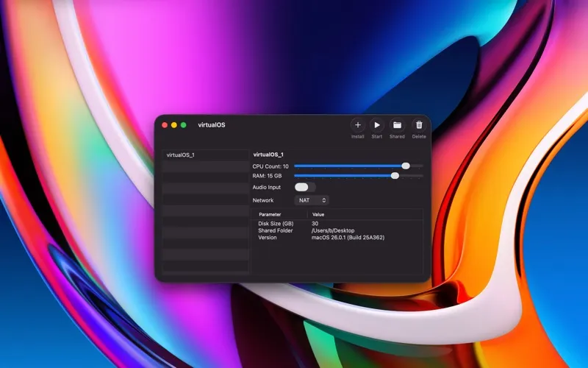
Task: Click the Parameter column header
Action: (x=270, y=214)
